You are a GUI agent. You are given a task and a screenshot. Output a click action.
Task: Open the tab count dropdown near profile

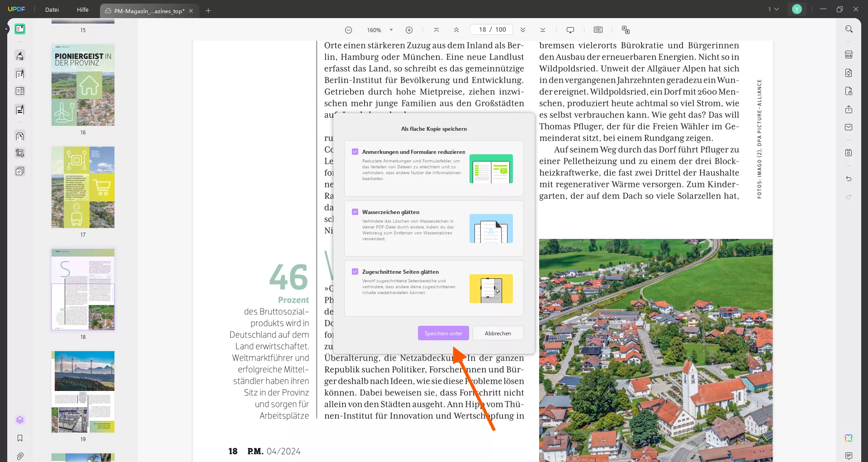click(773, 9)
